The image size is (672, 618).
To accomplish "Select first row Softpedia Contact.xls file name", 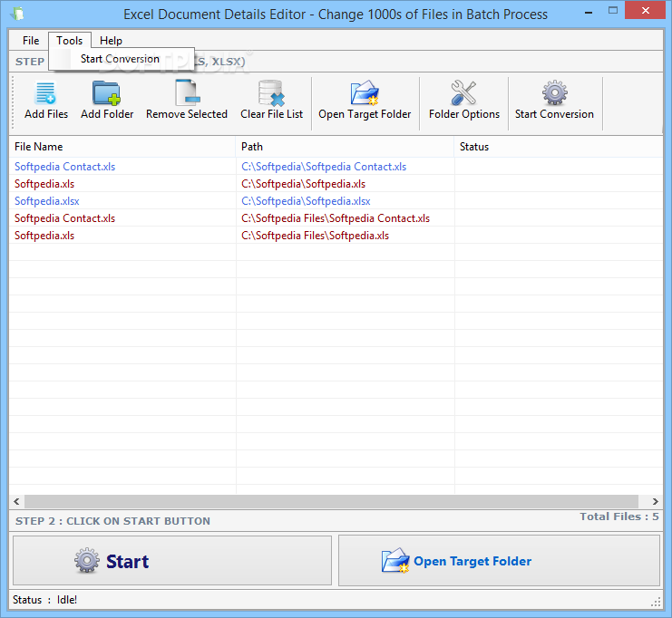I will [64, 167].
